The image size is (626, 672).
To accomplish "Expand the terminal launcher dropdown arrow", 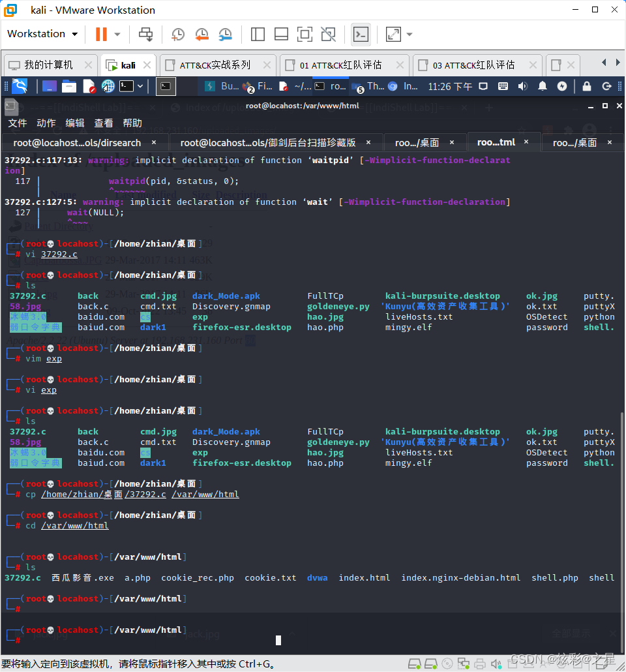I will pos(140,86).
